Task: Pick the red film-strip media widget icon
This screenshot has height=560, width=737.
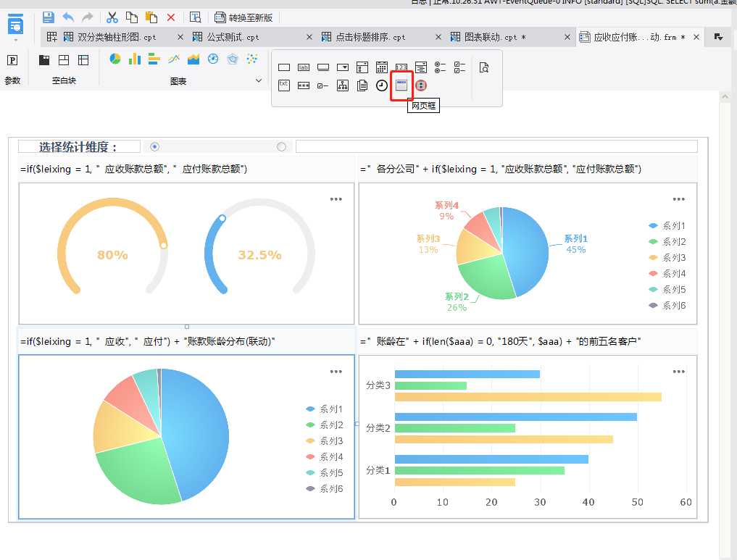Action: point(421,85)
